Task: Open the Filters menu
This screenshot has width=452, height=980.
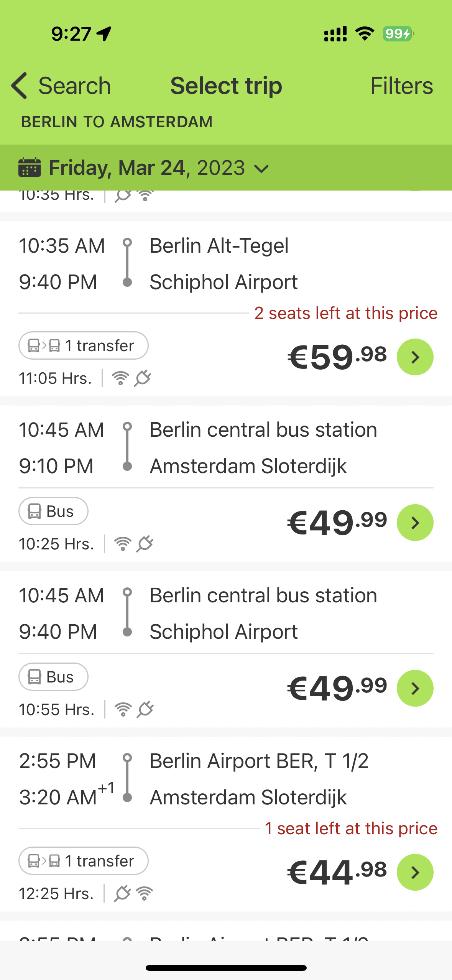Action: pos(401,86)
